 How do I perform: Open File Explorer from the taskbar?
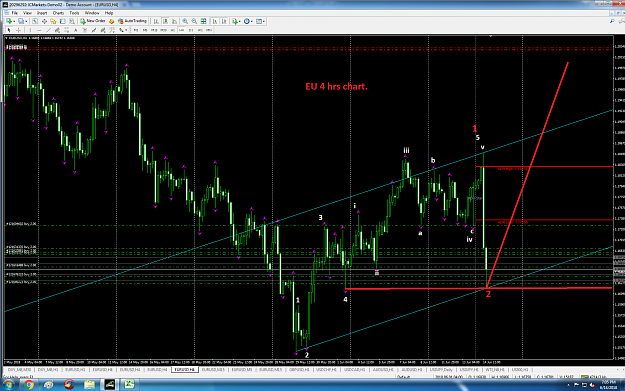tap(89, 385)
